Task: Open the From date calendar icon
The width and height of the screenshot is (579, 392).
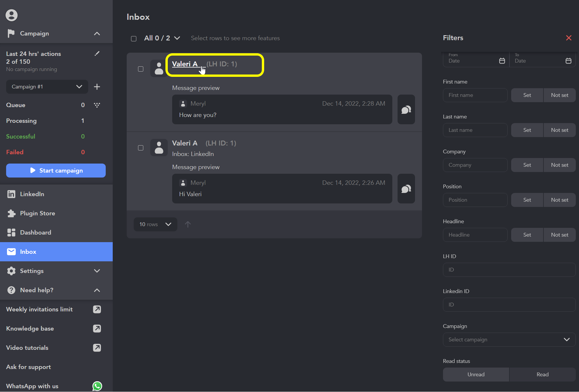Action: pos(502,61)
